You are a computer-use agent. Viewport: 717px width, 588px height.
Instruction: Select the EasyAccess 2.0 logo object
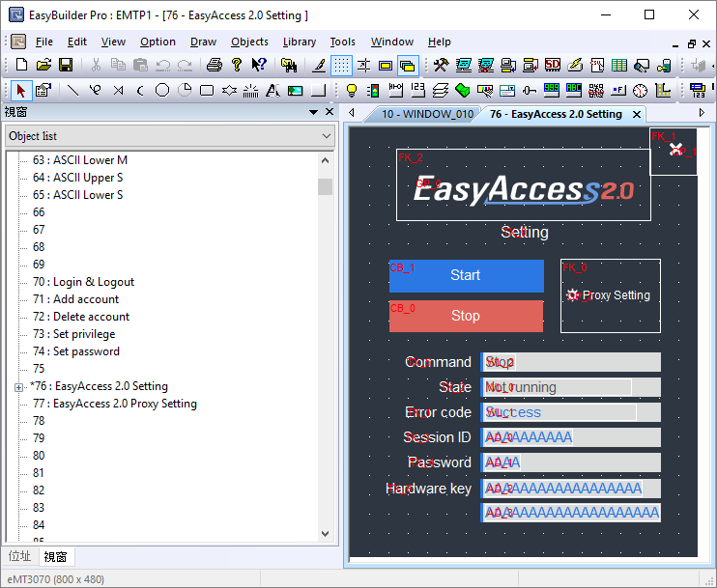pyautogui.click(x=524, y=185)
